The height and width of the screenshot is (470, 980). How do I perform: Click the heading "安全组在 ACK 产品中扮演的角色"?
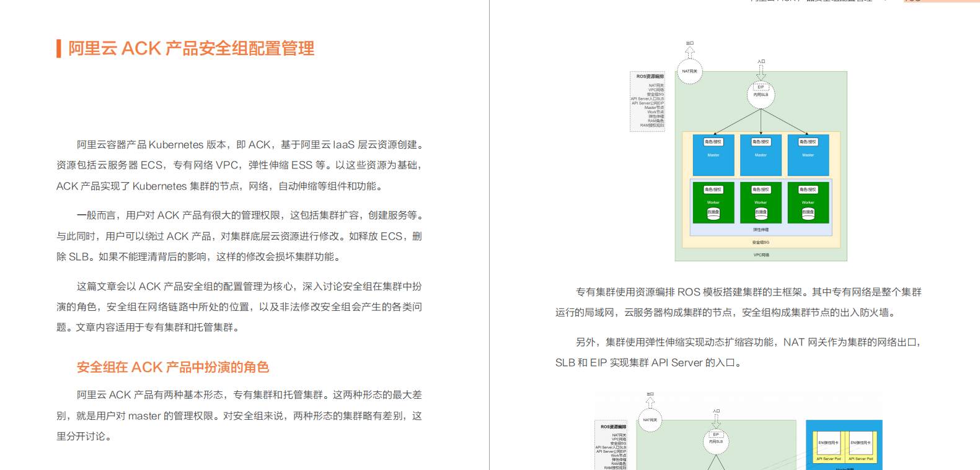click(x=173, y=367)
